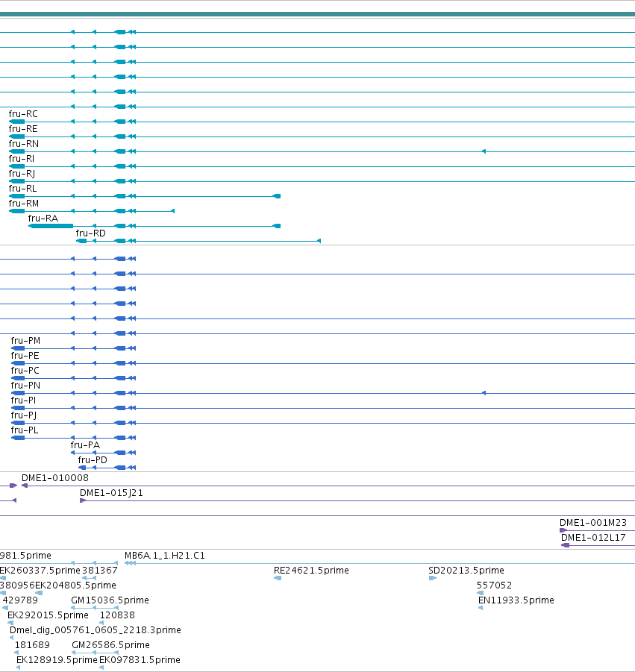This screenshot has height=672, width=635.
Task: Select the fru-PD protein label
Action: pos(93,460)
